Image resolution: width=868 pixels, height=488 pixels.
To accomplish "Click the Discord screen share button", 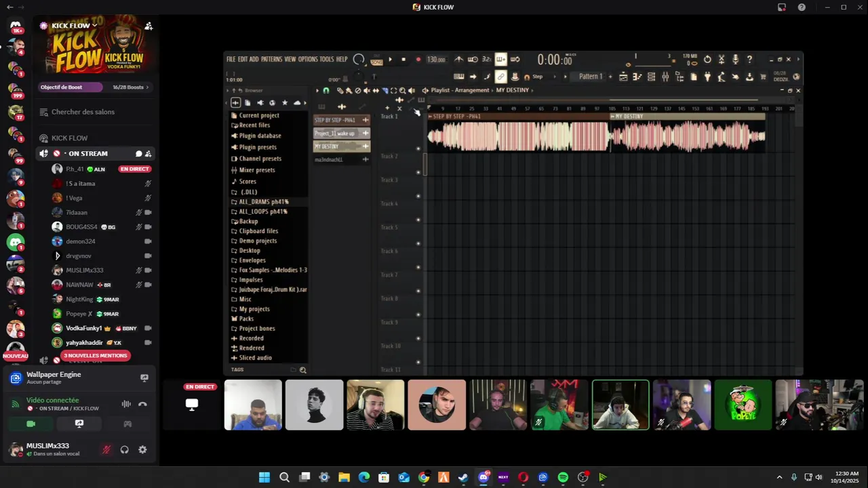I will click(x=79, y=424).
